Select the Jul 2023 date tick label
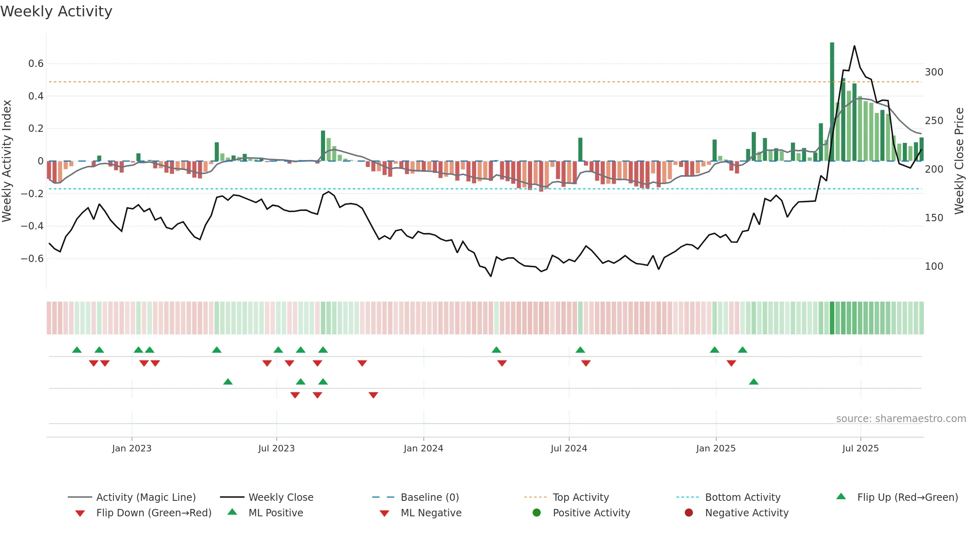The width and height of the screenshot is (980, 551). 276,448
